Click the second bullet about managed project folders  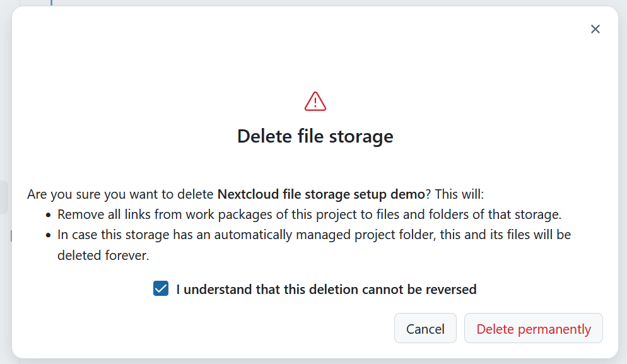[314, 234]
